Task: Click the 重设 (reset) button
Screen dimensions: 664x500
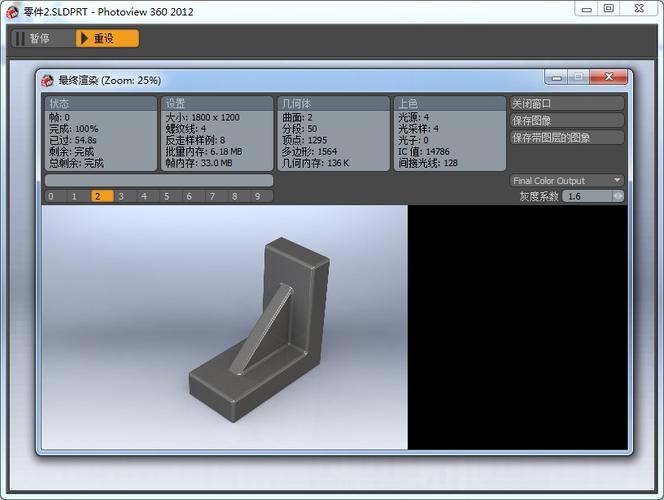Action: pyautogui.click(x=107, y=39)
